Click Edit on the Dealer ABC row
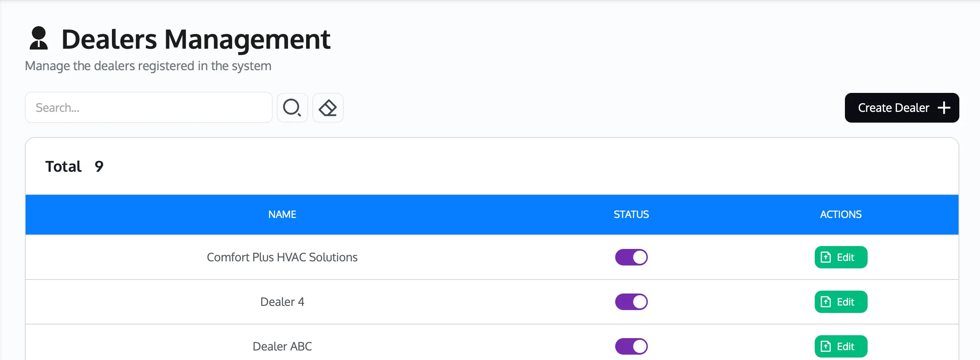This screenshot has width=980, height=360. pyautogui.click(x=841, y=346)
